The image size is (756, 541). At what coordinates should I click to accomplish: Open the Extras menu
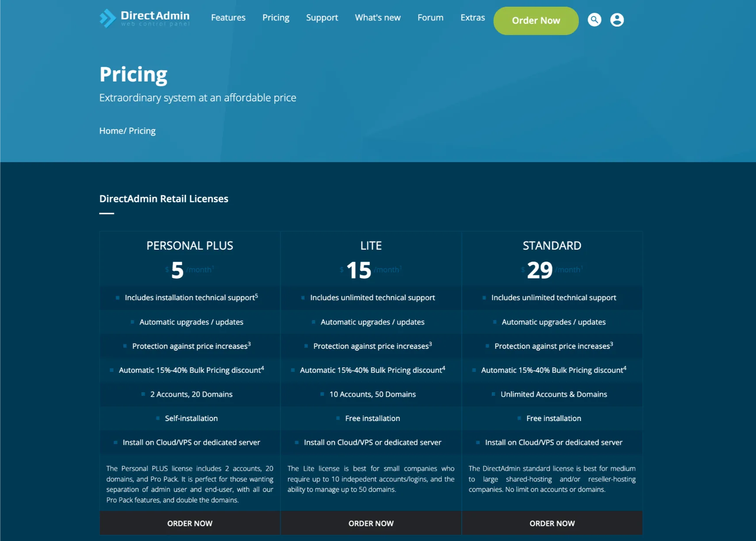472,18
